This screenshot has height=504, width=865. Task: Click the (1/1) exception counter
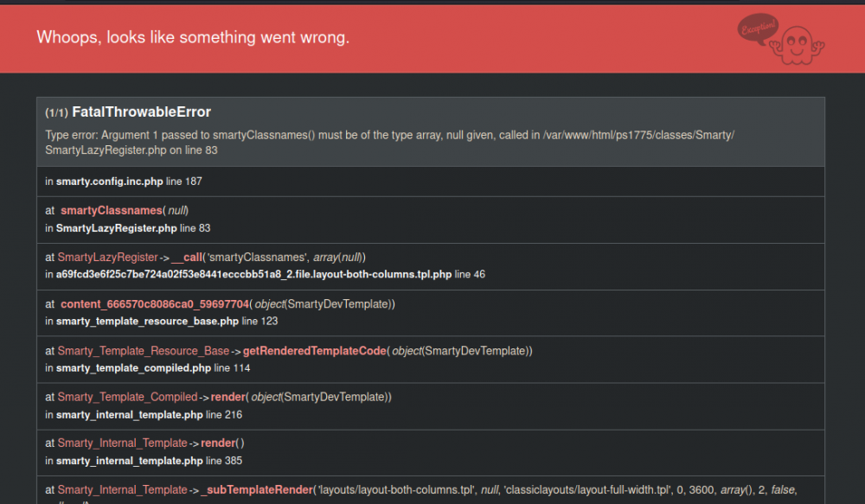coord(54,112)
